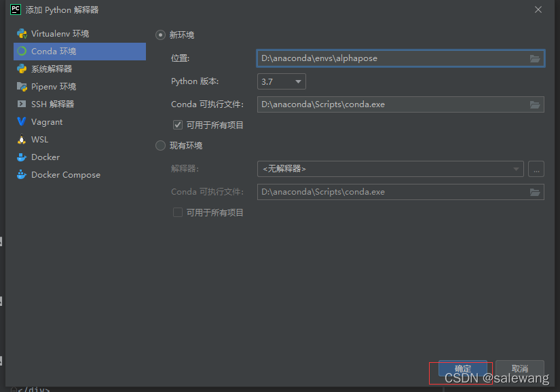Click the SSH interpreter terminal icon
Image resolution: width=560 pixels, height=392 pixels.
[x=22, y=104]
